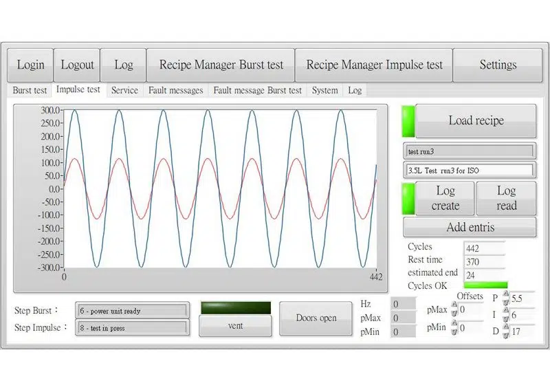Click the vent button
The height and width of the screenshot is (392, 550).
pyautogui.click(x=235, y=326)
